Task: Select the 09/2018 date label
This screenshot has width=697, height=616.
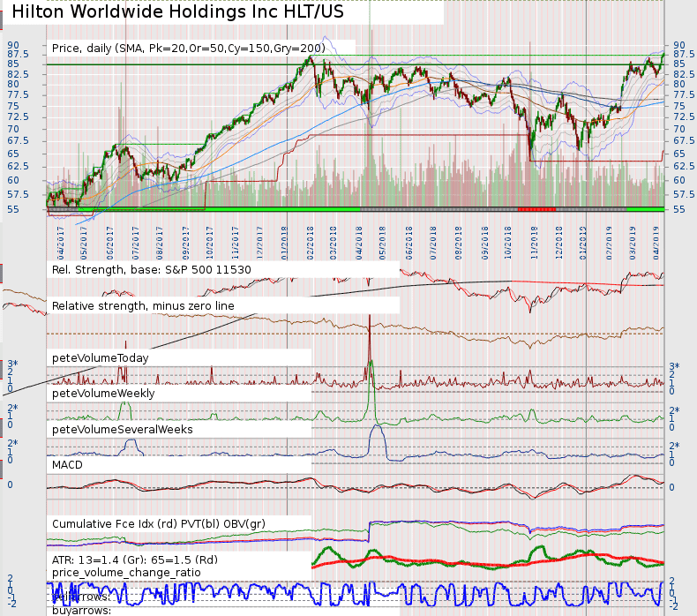Action: (485, 244)
